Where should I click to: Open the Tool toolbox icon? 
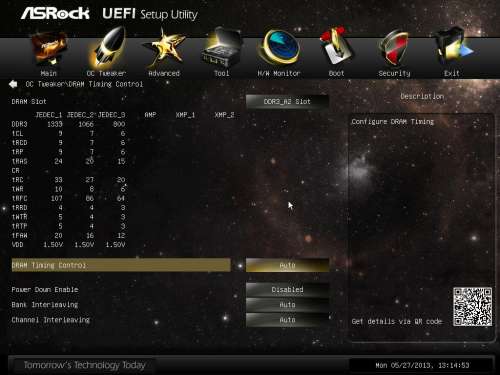click(x=222, y=48)
